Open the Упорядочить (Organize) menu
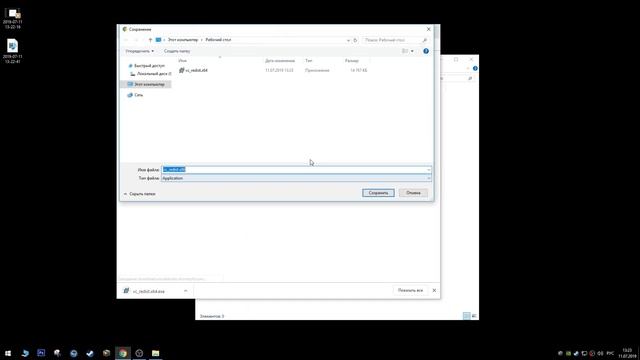The width and height of the screenshot is (640, 360). point(140,51)
